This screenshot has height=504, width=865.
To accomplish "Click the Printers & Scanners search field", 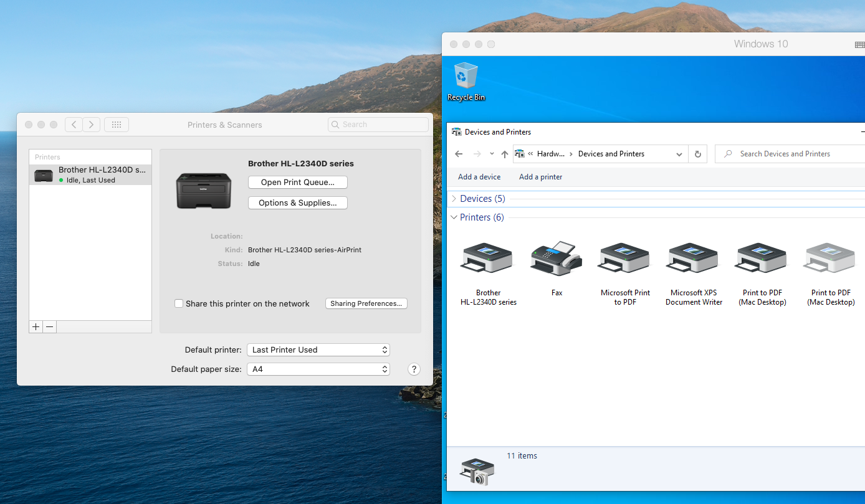I will [x=378, y=125].
